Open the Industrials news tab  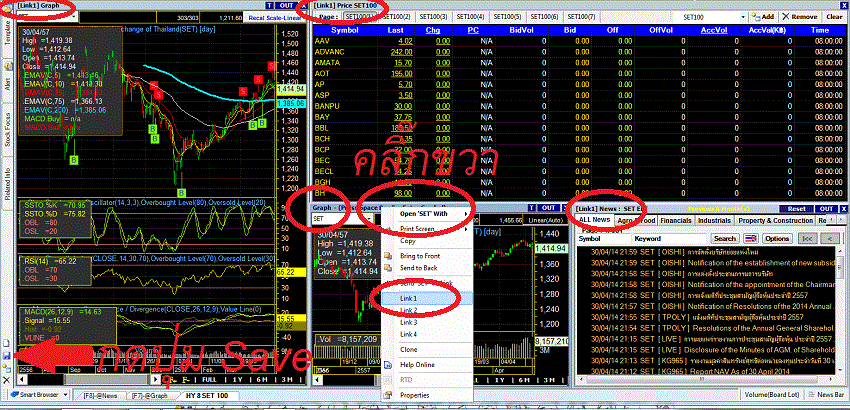[714, 221]
